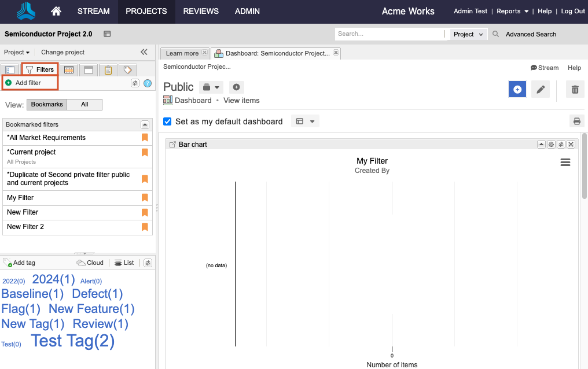Screen dimensions: 588x369
Task: Uncheck Set as my default dashboard
Action: point(167,121)
